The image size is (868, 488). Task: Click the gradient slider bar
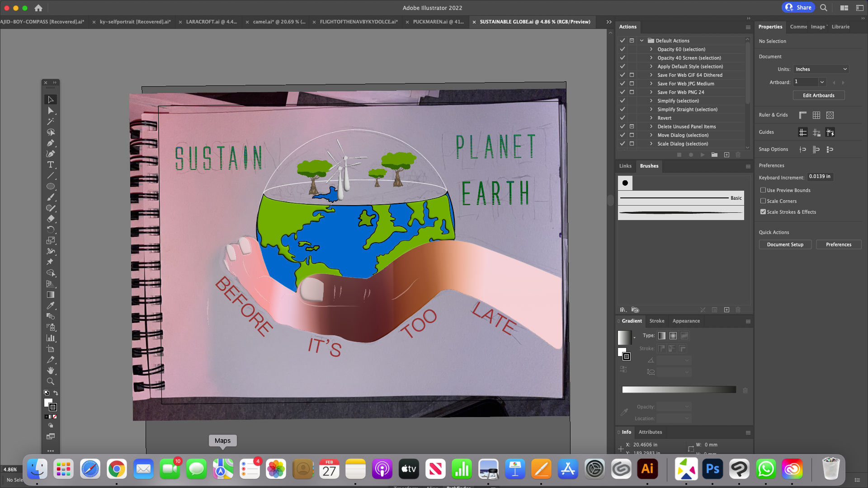(x=679, y=389)
